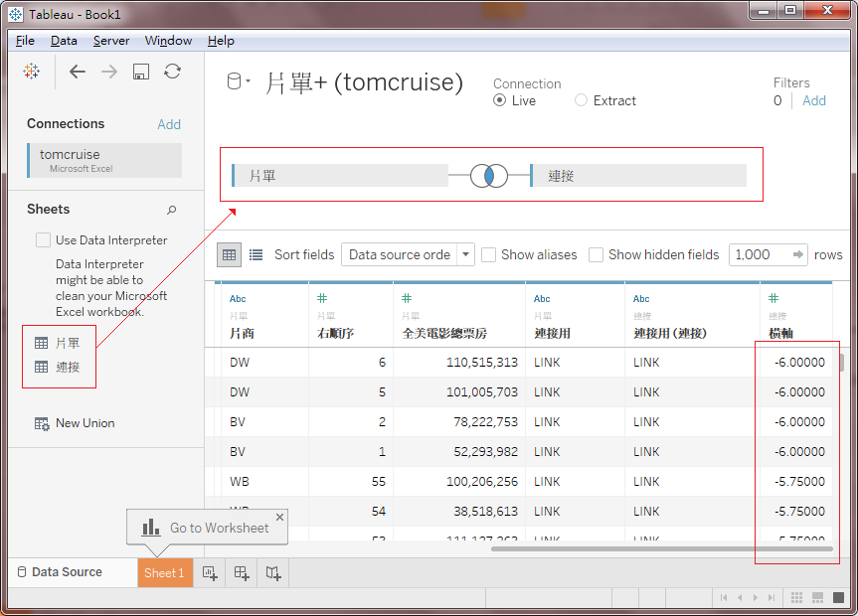Open the File menu
Screen dimensions: 858x616
pos(25,41)
